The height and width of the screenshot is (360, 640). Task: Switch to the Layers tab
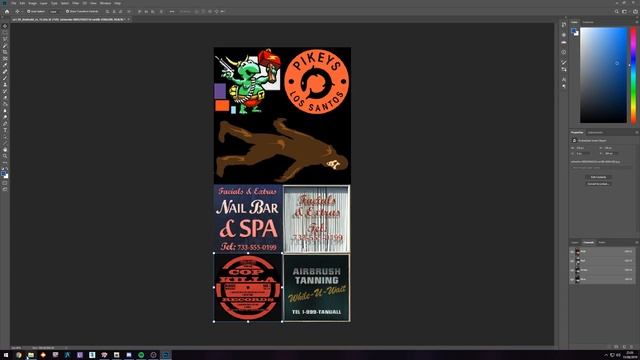pos(575,242)
